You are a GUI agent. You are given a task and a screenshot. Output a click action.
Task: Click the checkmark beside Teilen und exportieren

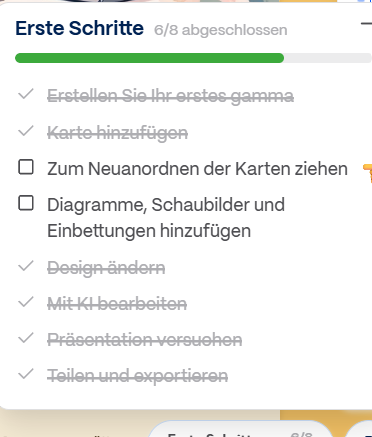(26, 374)
